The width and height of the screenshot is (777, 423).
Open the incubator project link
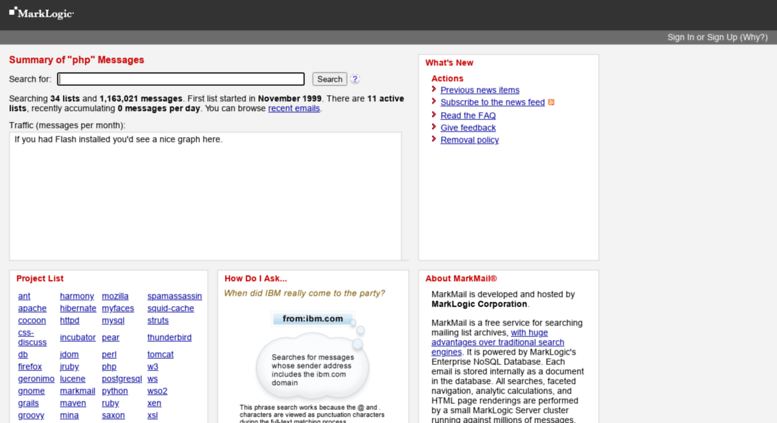(77, 337)
